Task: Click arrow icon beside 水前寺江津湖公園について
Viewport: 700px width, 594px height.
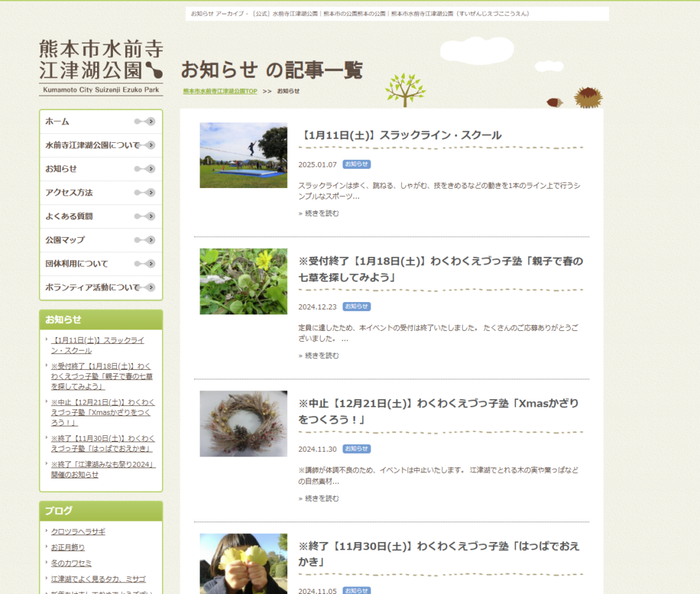Action: pos(145,145)
